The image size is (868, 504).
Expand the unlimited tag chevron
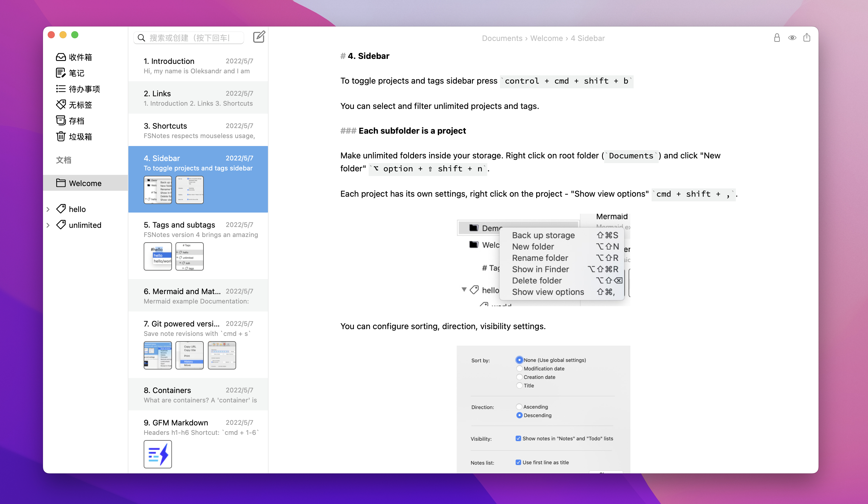[x=48, y=225]
